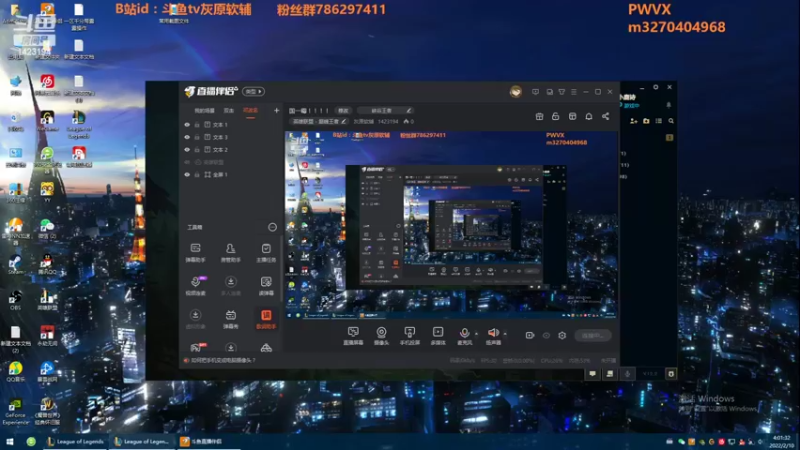800x450 pixels.
Task: Edit the stream category 英雄联盟 tag
Action: coord(319,121)
